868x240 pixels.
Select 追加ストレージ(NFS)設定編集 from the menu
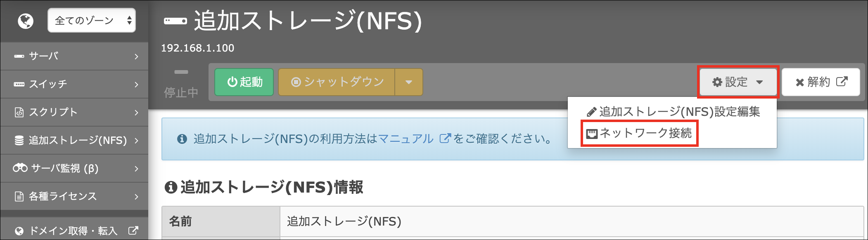(673, 112)
